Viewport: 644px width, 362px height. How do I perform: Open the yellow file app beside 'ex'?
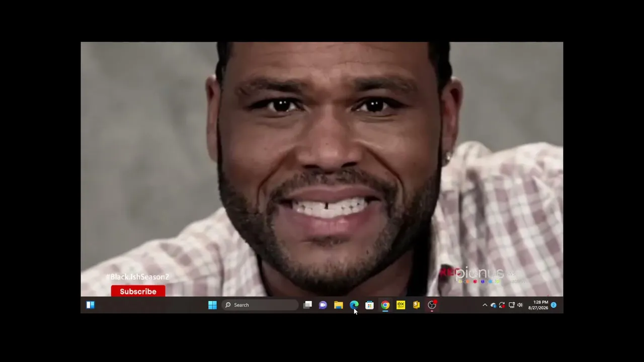[x=416, y=305]
